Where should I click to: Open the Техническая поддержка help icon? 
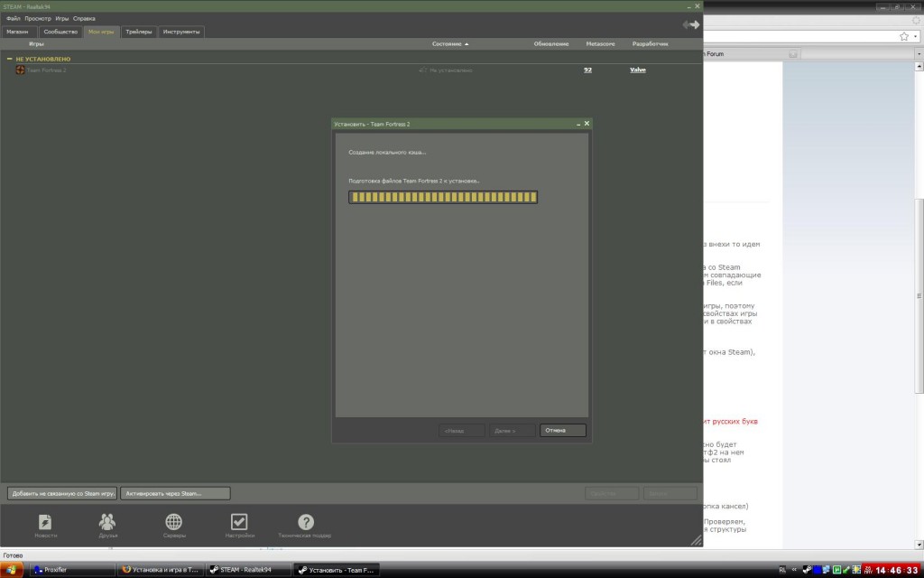click(x=305, y=522)
